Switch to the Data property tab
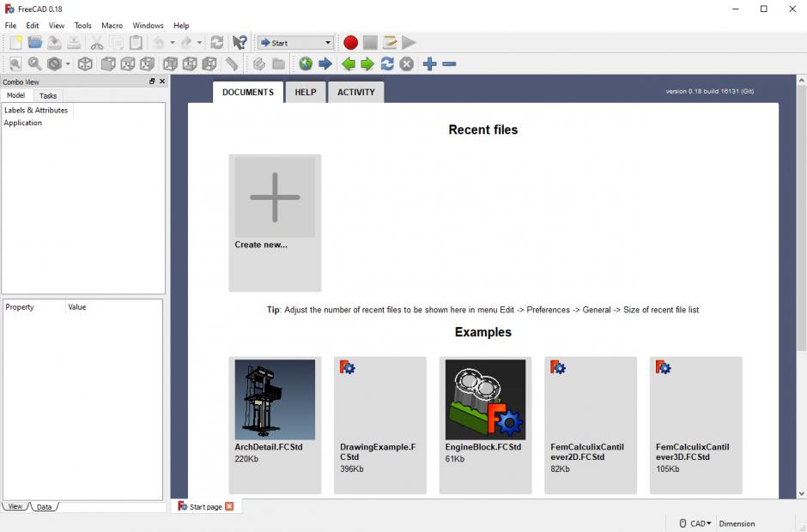Viewport: 807px width, 532px height. (45, 507)
